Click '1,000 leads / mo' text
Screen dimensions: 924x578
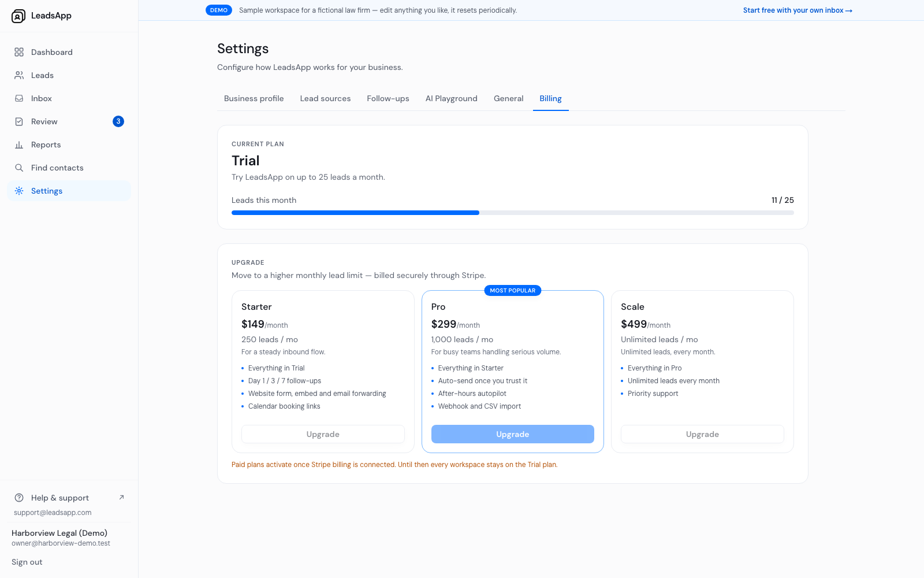462,339
